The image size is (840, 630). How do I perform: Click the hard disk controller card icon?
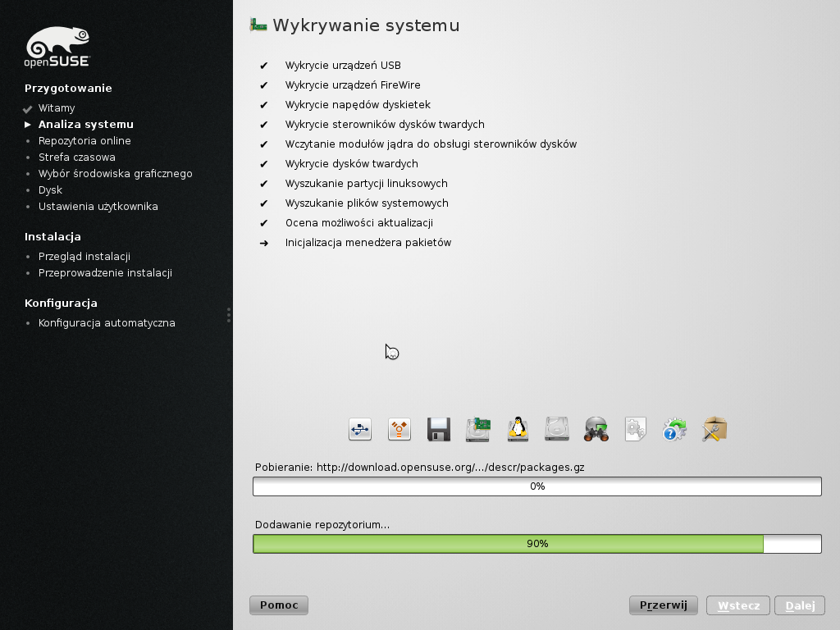pos(478,429)
